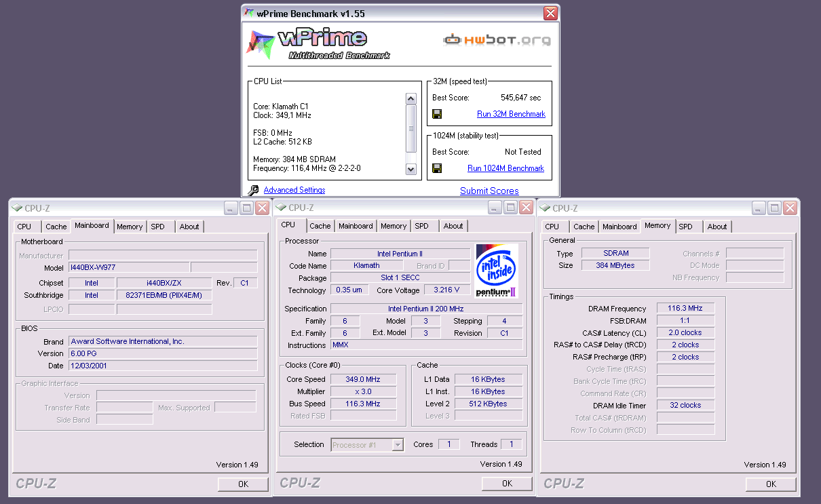Click the Chipset field i440BX/ZX
This screenshot has height=504, width=821.
click(x=164, y=283)
